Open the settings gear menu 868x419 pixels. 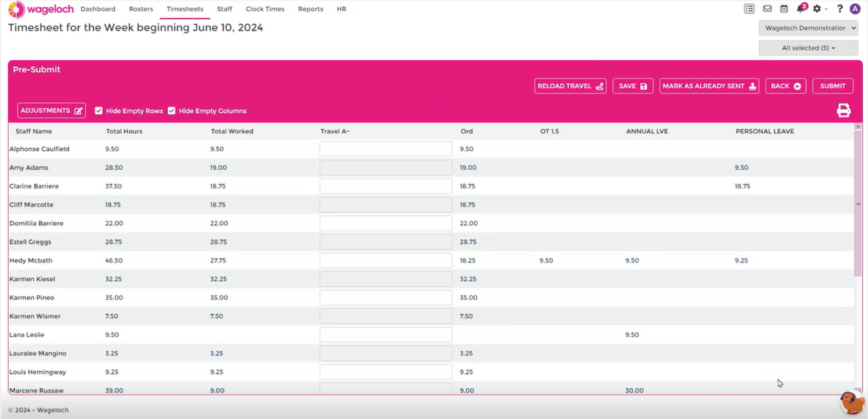[x=817, y=9]
